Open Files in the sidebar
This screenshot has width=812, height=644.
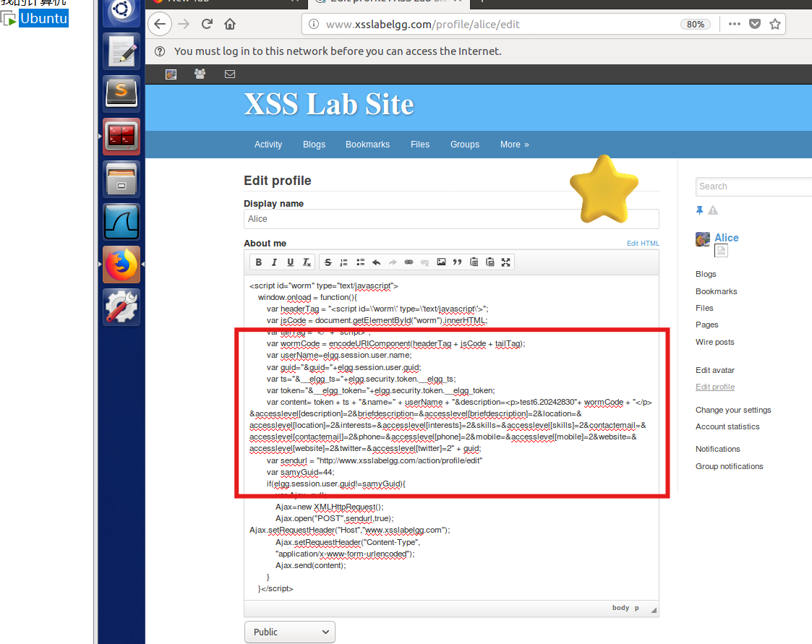point(704,308)
